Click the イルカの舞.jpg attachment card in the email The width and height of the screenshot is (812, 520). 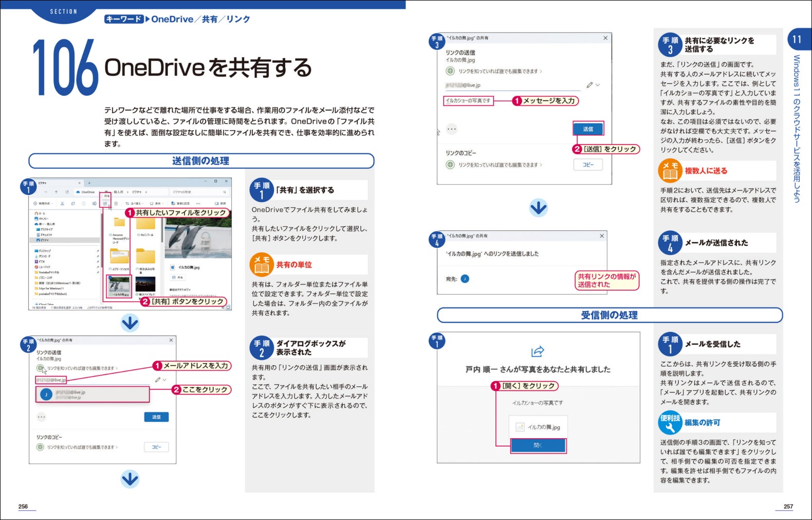point(538,427)
